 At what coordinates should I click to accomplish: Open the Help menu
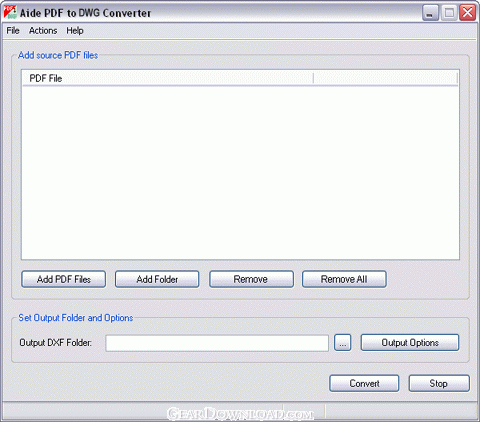75,31
